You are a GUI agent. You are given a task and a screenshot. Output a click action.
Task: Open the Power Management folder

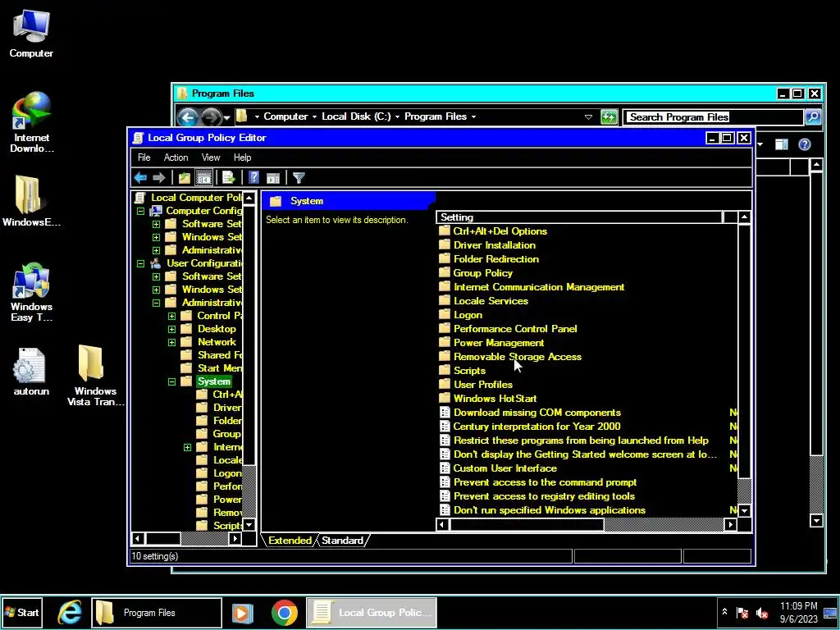(498, 342)
